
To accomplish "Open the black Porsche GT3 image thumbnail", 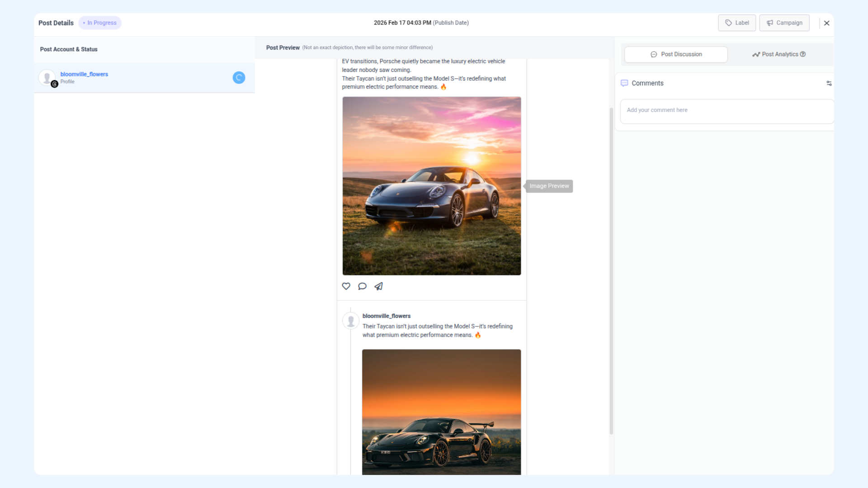I will coord(441,411).
